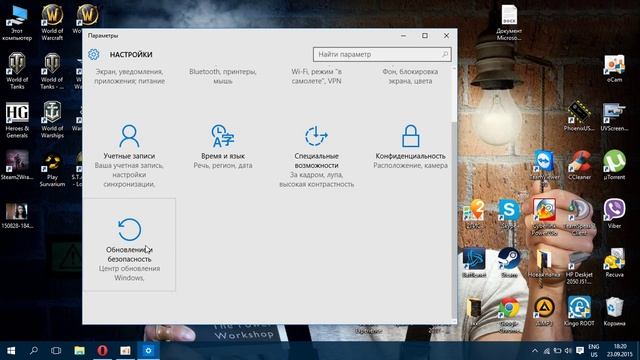Select the 'World of Tanks - ...' shortcut

52,71
